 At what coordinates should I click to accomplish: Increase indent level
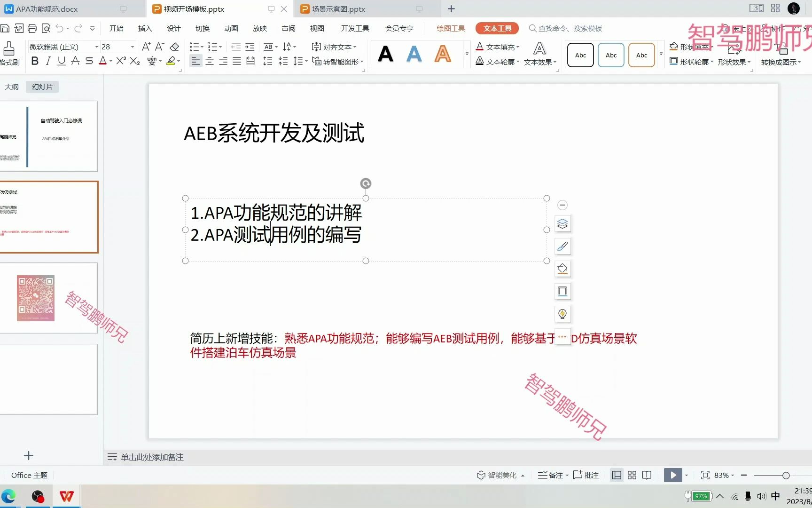(x=250, y=47)
